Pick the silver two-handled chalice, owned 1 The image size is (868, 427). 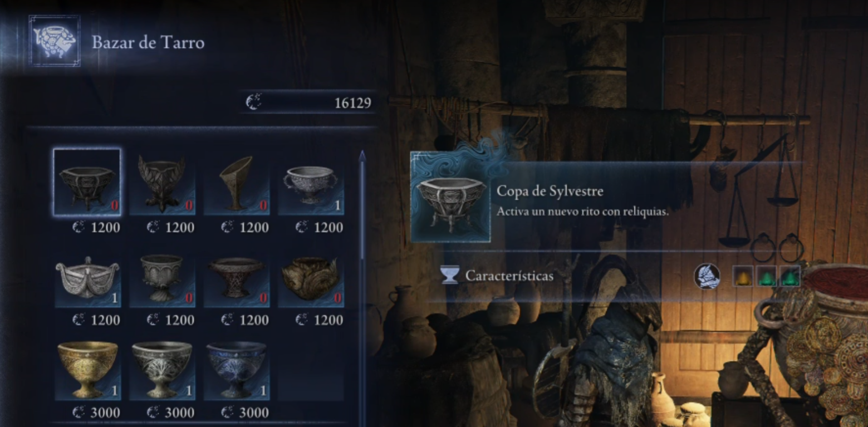[311, 183]
